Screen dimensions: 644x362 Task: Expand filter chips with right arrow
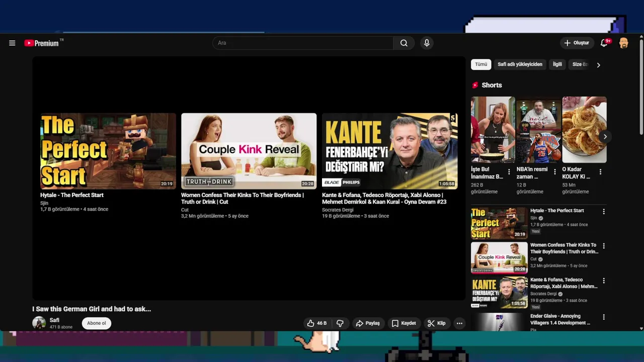pos(598,65)
